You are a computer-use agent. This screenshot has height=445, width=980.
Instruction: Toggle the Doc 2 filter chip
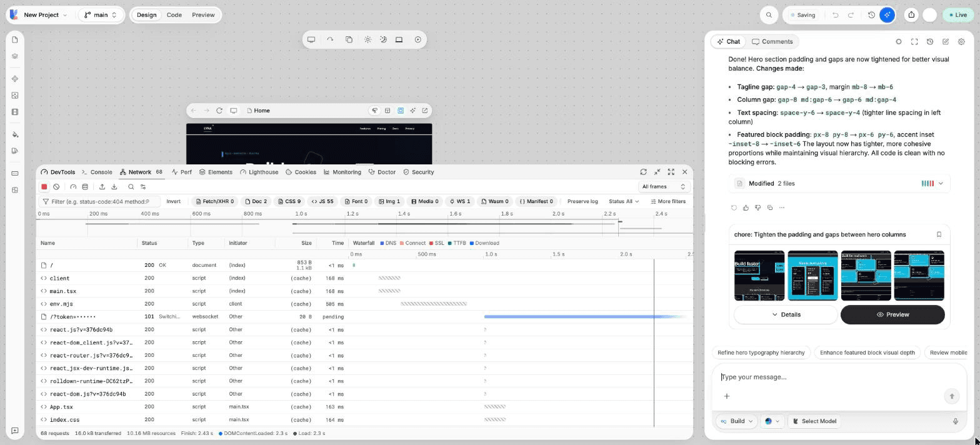coord(256,201)
